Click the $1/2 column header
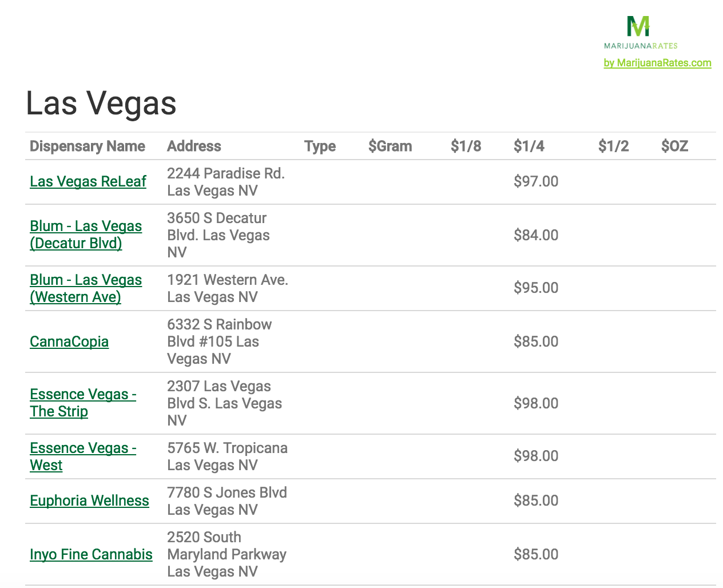This screenshot has height=588, width=723. coord(613,146)
